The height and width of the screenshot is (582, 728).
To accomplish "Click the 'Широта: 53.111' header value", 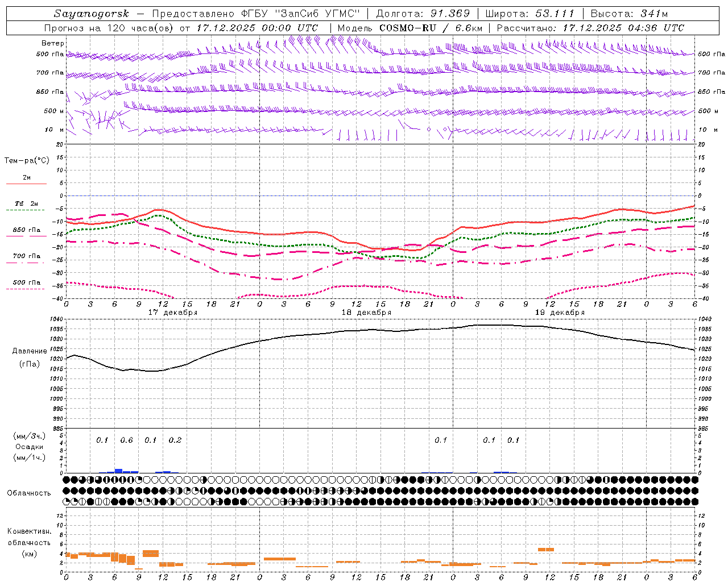I will 530,14.
